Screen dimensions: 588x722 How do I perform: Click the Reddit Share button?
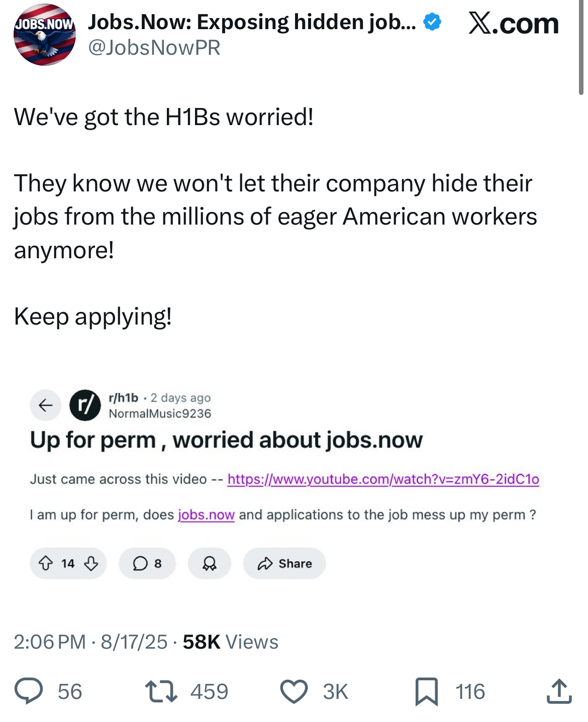pyautogui.click(x=284, y=564)
